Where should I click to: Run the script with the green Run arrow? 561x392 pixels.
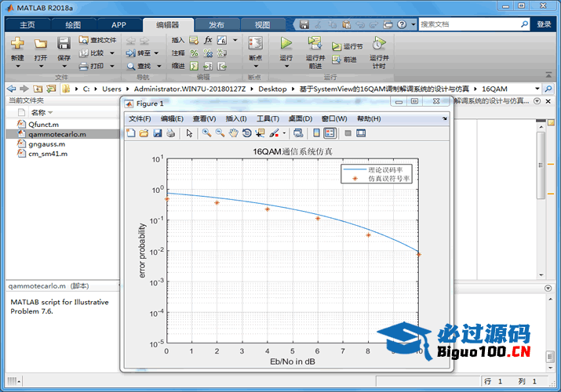[286, 44]
